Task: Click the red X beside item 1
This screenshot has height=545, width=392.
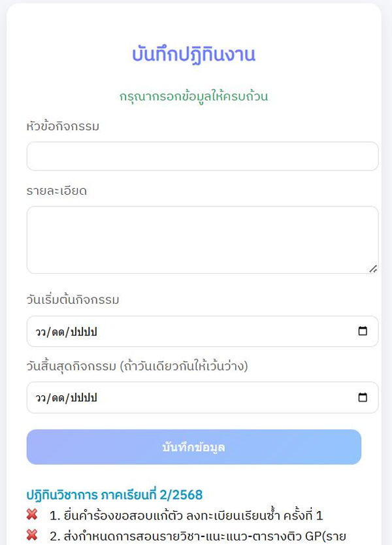Action: [32, 515]
